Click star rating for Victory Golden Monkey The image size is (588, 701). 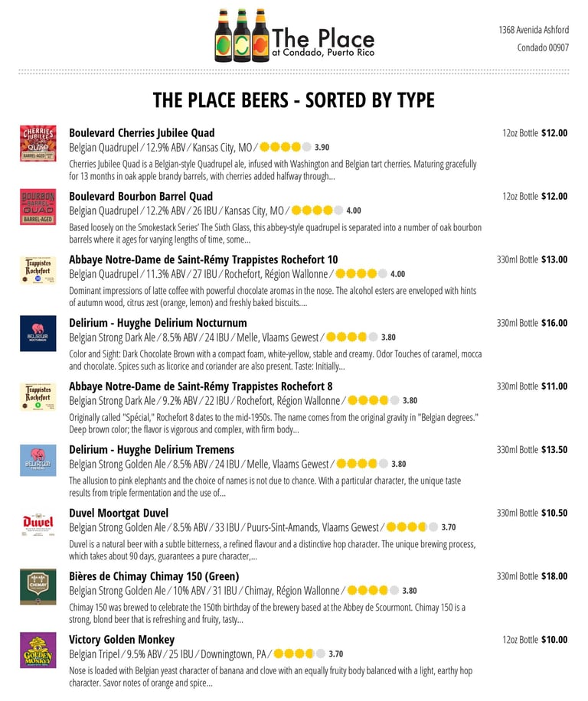pos(299,654)
